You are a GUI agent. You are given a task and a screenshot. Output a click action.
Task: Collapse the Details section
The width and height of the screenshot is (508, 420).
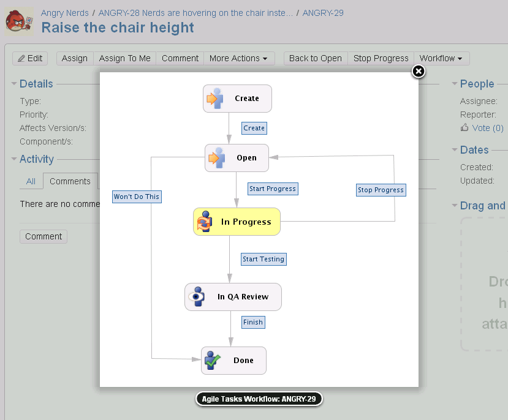[14, 84]
